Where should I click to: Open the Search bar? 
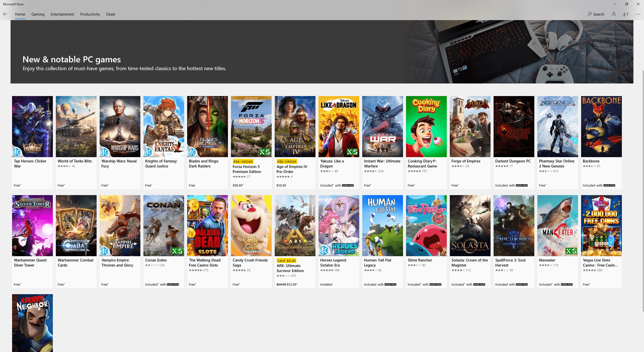[596, 14]
